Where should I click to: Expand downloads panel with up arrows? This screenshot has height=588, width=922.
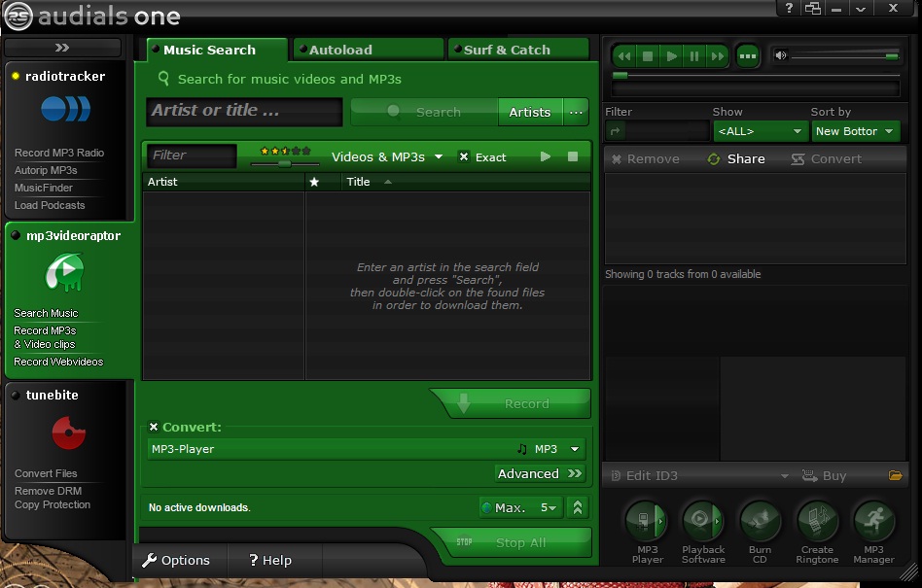click(578, 507)
